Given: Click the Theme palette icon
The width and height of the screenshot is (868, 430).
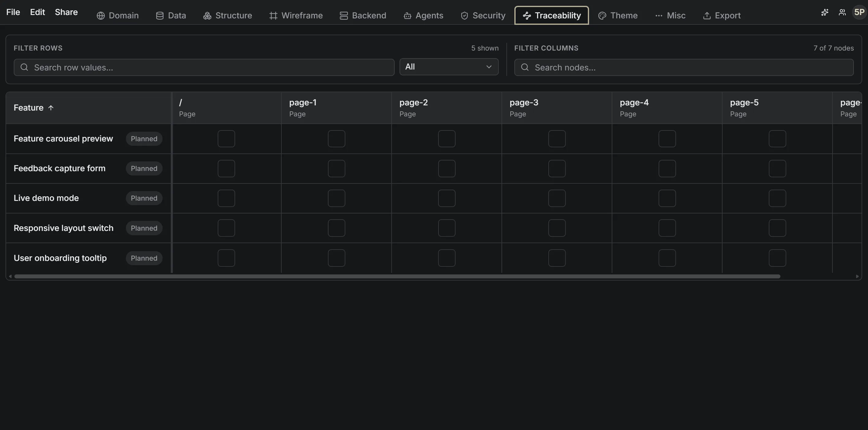Looking at the screenshot, I should 602,16.
